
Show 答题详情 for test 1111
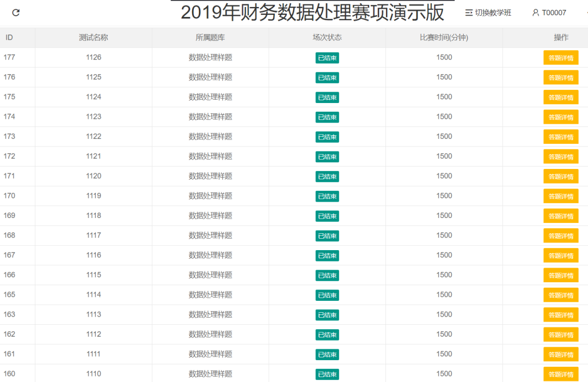pyautogui.click(x=561, y=354)
